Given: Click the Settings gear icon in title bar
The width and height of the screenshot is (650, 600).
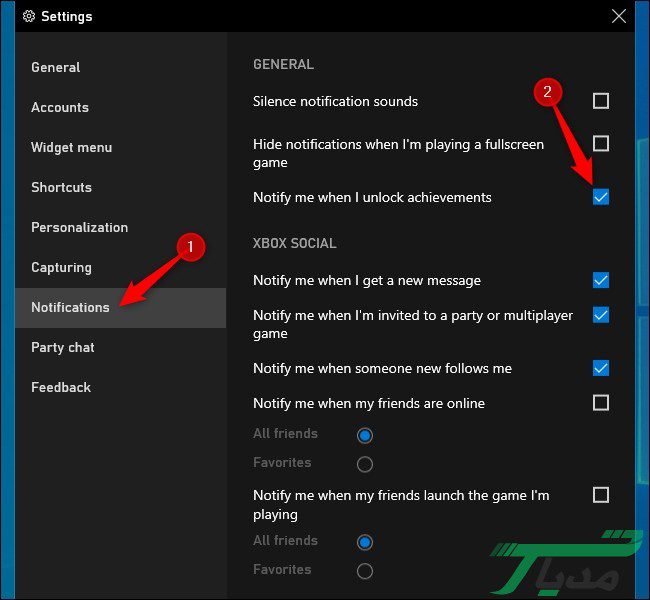Looking at the screenshot, I should coord(29,16).
